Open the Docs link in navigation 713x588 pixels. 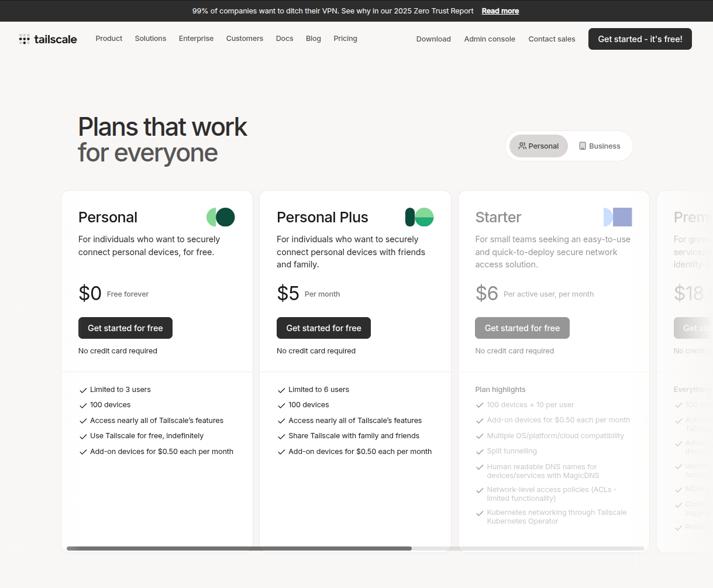284,39
